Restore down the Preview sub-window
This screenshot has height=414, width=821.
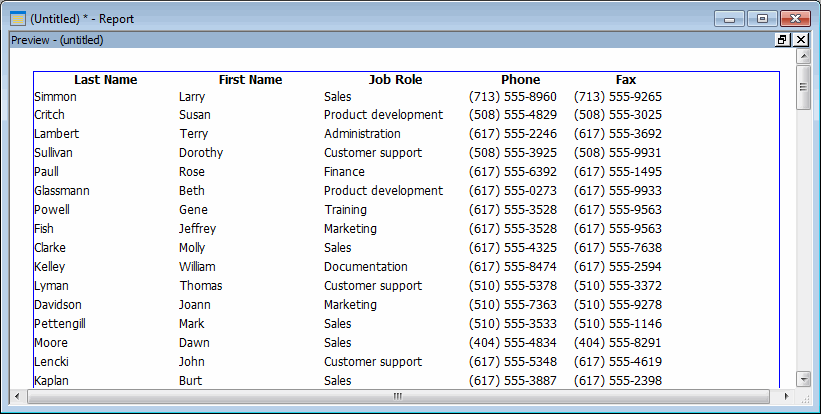782,40
